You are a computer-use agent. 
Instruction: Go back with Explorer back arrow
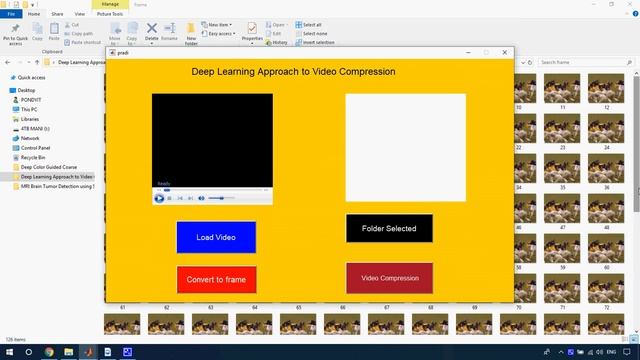coord(8,62)
